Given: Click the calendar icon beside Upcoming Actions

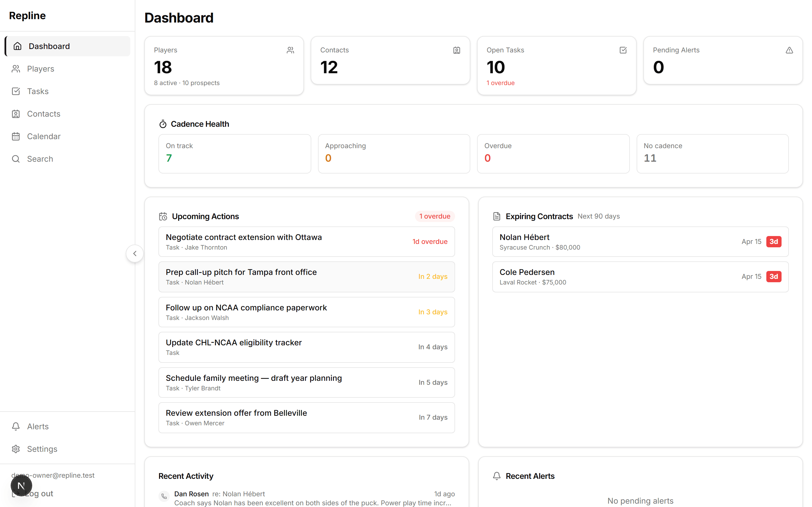Looking at the screenshot, I should point(163,216).
